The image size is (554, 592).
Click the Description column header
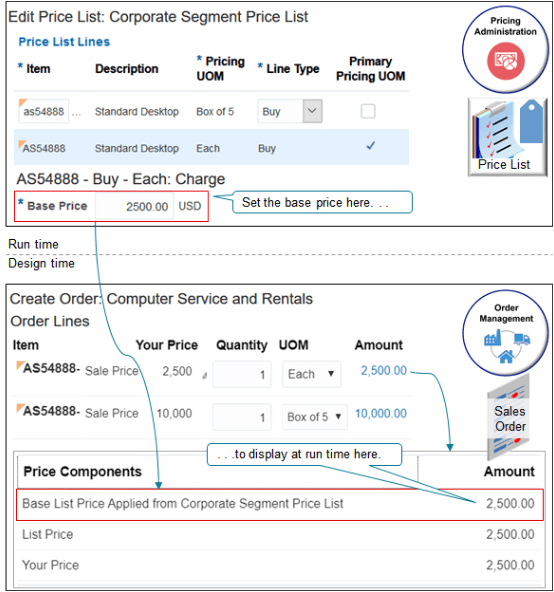pyautogui.click(x=127, y=69)
